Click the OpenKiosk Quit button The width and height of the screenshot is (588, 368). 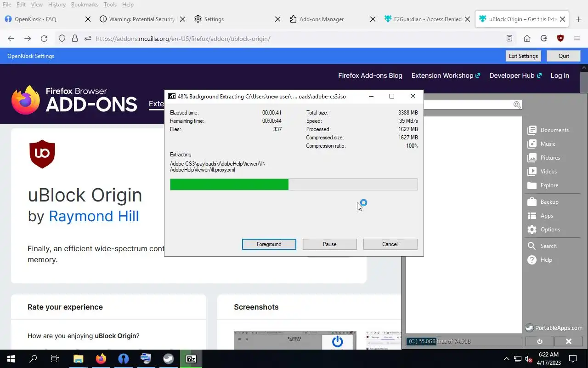(564, 56)
